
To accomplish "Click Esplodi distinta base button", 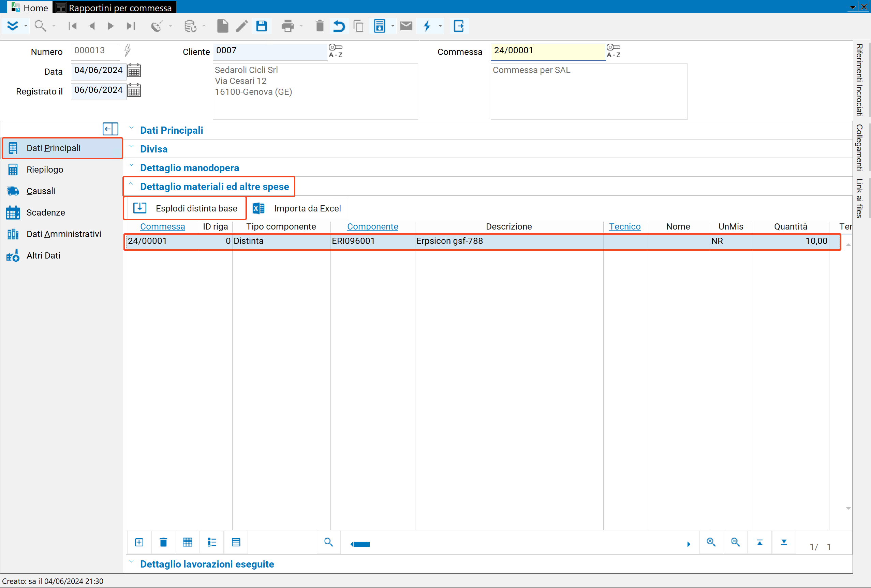I will point(185,208).
